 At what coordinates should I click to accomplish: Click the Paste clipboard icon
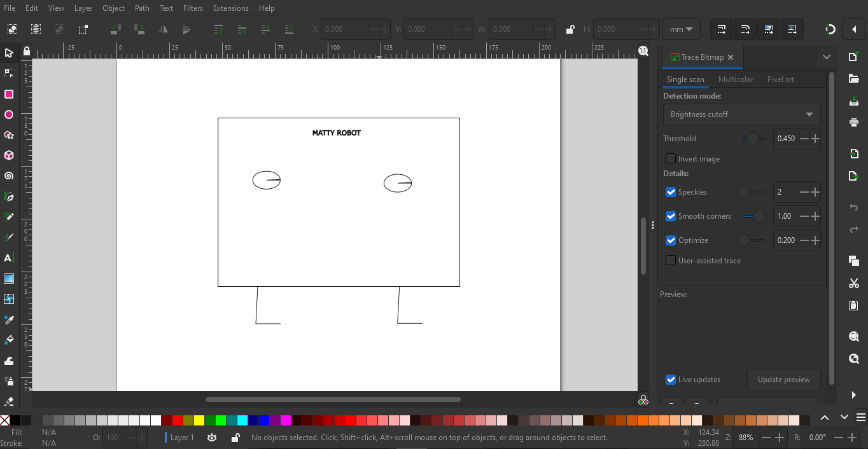pyautogui.click(x=854, y=305)
